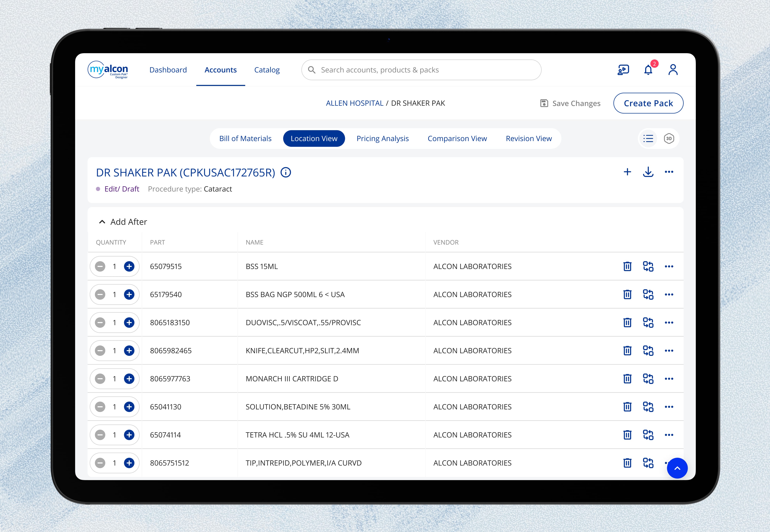Increase quantity of TETRA HCL item
This screenshot has width=770, height=532.
(x=129, y=435)
